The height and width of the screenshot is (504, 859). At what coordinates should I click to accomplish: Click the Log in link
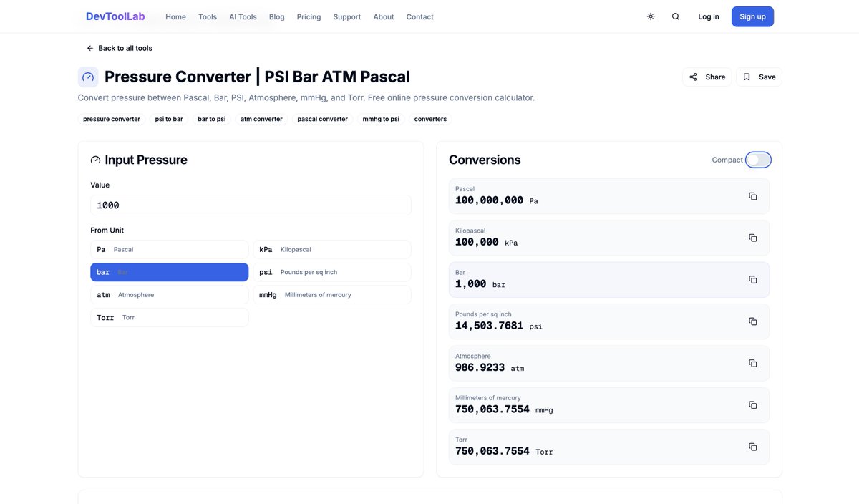[709, 16]
